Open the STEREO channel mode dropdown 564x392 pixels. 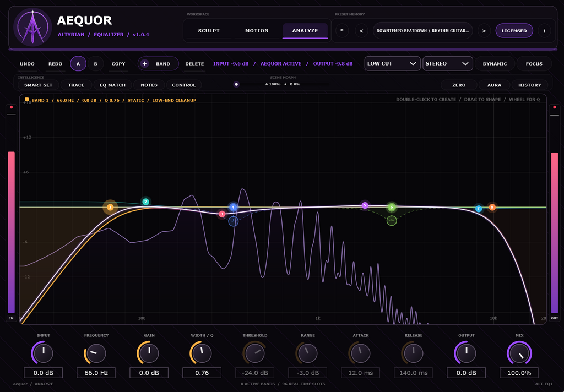[x=447, y=64]
